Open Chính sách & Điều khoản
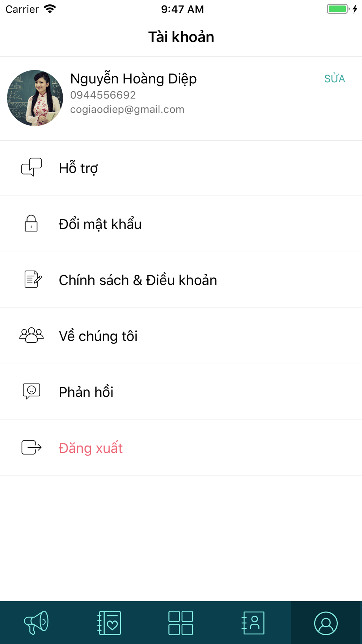Image resolution: width=362 pixels, height=644 pixels. tap(181, 280)
